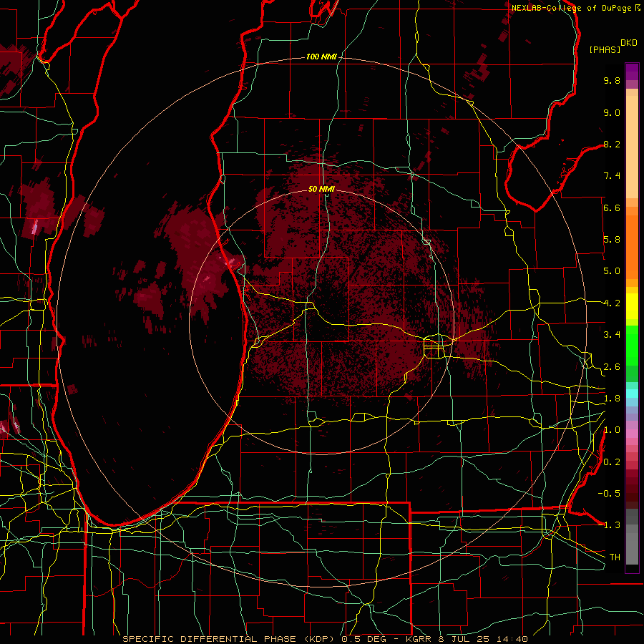Click the TH threshold label on scale
Image resolution: width=644 pixels, height=644 pixels.
point(615,557)
